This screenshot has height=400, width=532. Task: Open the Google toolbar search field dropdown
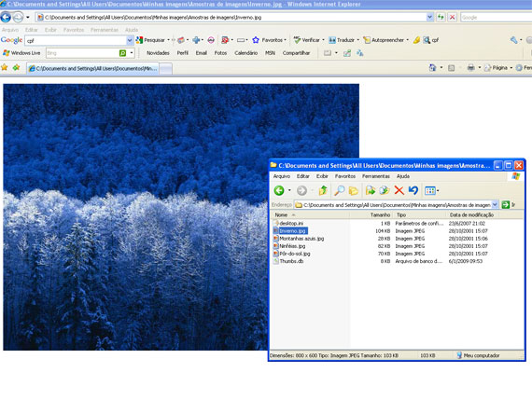pyautogui.click(x=130, y=40)
